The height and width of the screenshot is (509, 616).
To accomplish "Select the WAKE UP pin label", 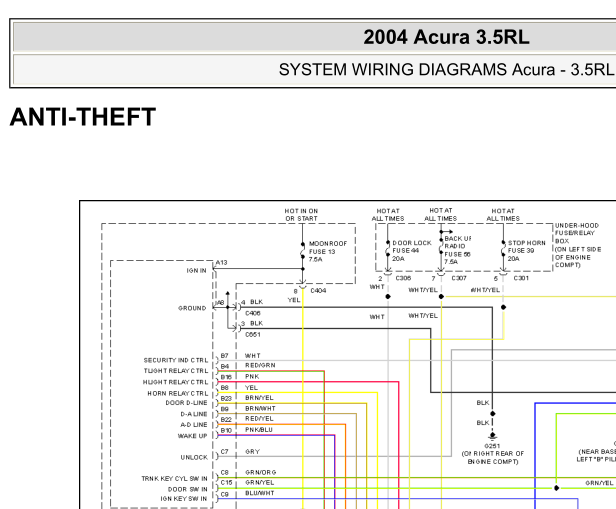I will (x=192, y=436).
